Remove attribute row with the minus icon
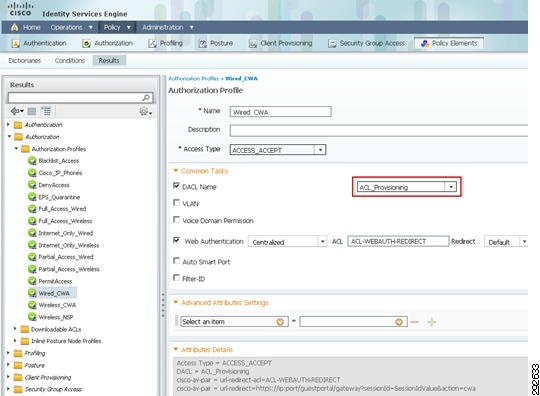Image resolution: width=540 pixels, height=396 pixels. (x=414, y=322)
